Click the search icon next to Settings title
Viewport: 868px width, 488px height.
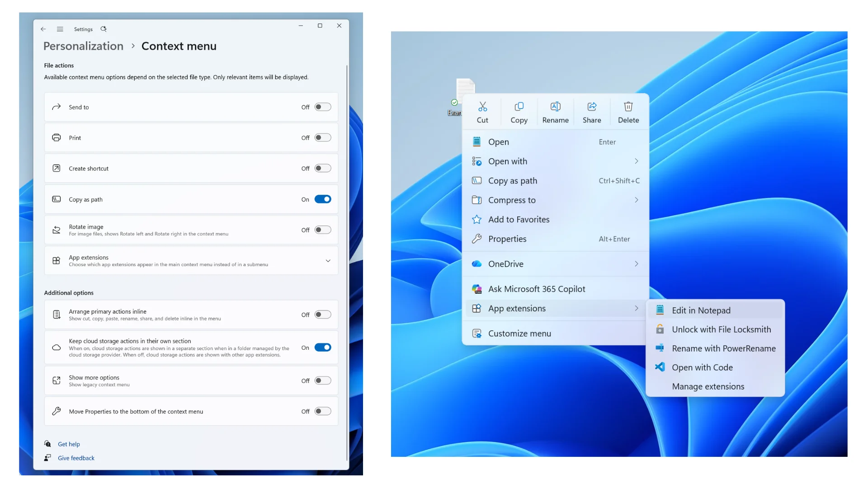pos(104,29)
